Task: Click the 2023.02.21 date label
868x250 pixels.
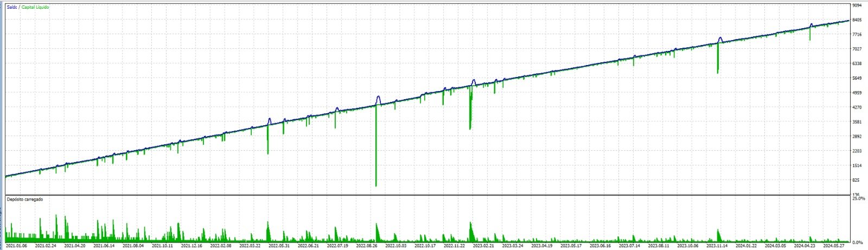Action: (x=484, y=246)
